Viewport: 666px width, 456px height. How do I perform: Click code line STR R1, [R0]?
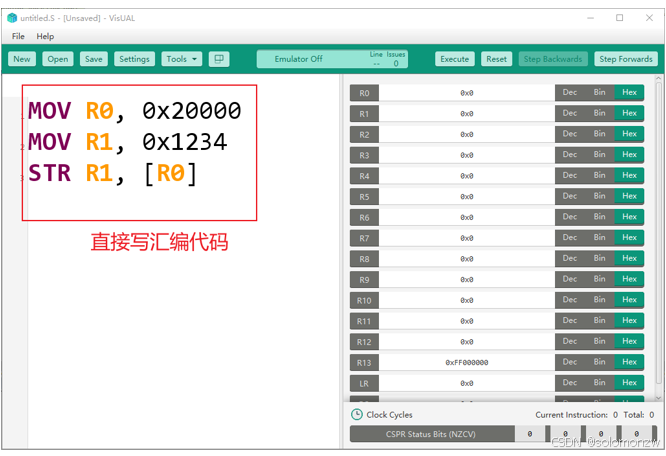[113, 173]
